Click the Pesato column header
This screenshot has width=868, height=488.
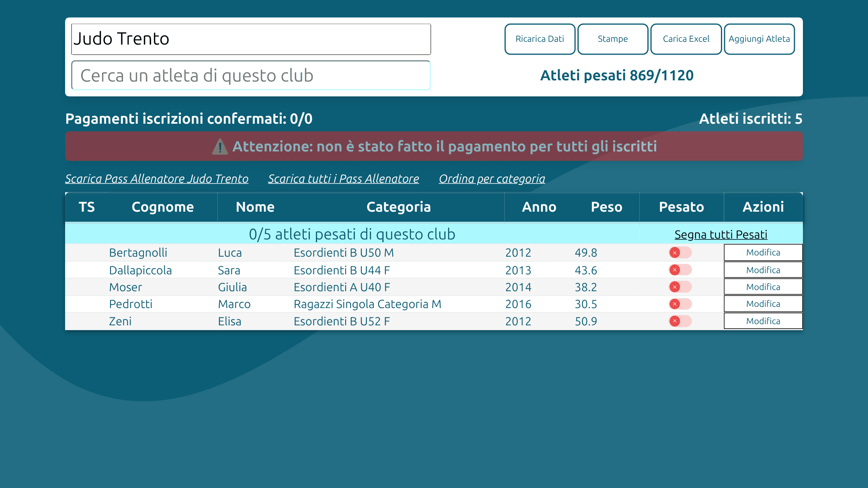[x=682, y=207]
